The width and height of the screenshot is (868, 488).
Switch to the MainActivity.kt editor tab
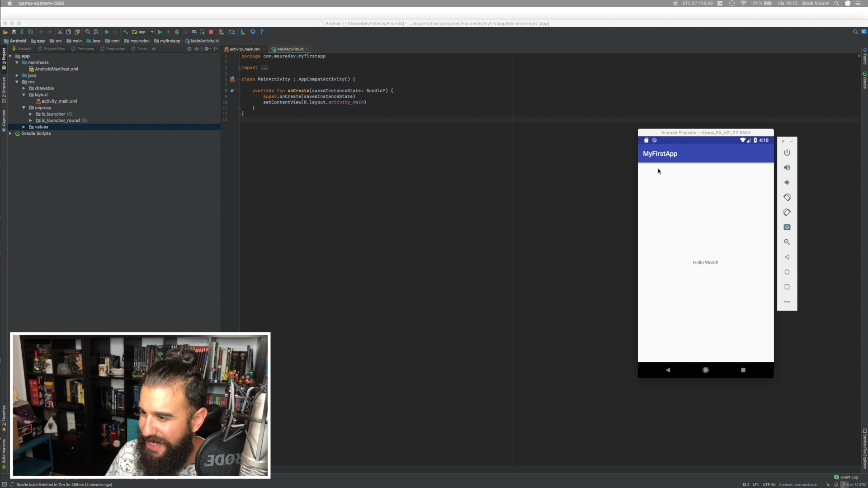click(290, 49)
